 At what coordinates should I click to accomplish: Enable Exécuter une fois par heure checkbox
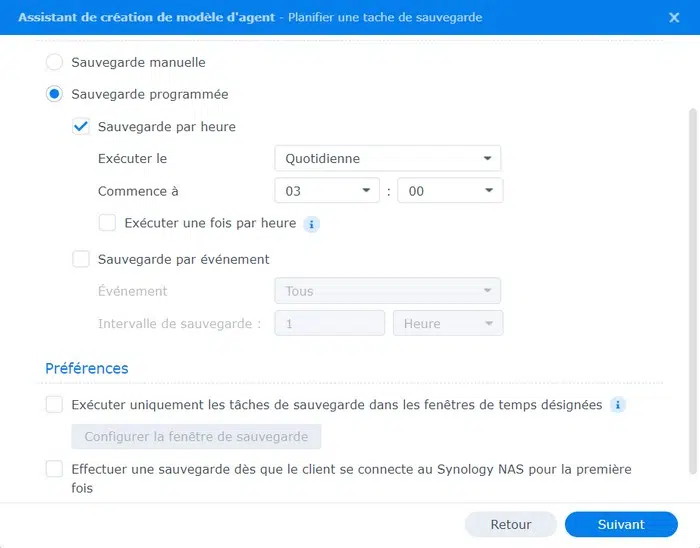tap(107, 223)
